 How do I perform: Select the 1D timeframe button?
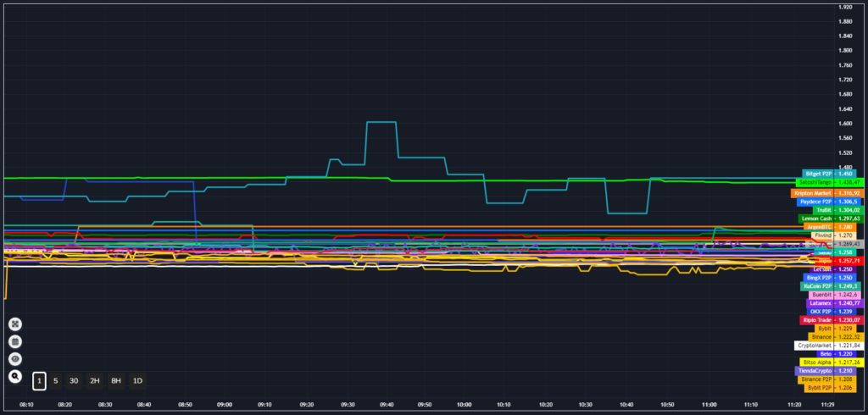(137, 381)
